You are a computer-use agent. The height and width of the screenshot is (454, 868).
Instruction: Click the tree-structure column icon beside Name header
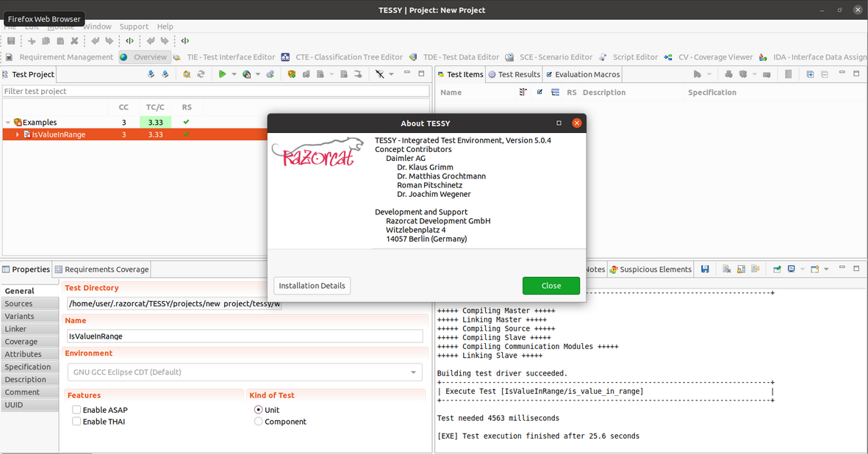523,93
